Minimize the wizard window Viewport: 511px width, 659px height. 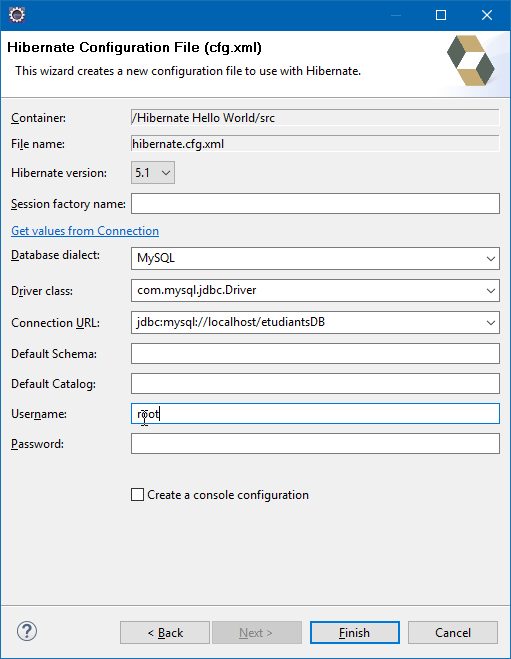pos(395,15)
